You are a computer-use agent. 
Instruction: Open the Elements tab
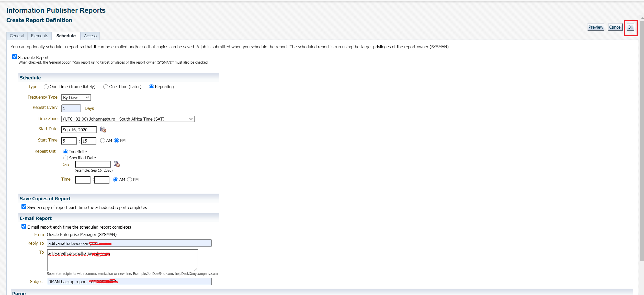39,36
